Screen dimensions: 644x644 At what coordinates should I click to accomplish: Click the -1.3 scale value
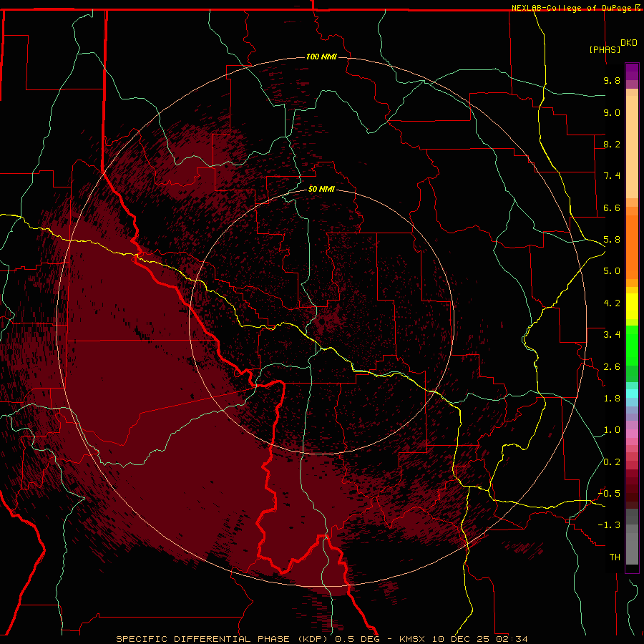point(609,525)
